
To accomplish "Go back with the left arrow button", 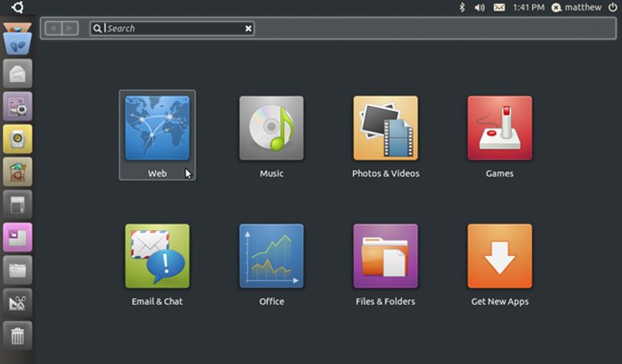I will [x=53, y=28].
